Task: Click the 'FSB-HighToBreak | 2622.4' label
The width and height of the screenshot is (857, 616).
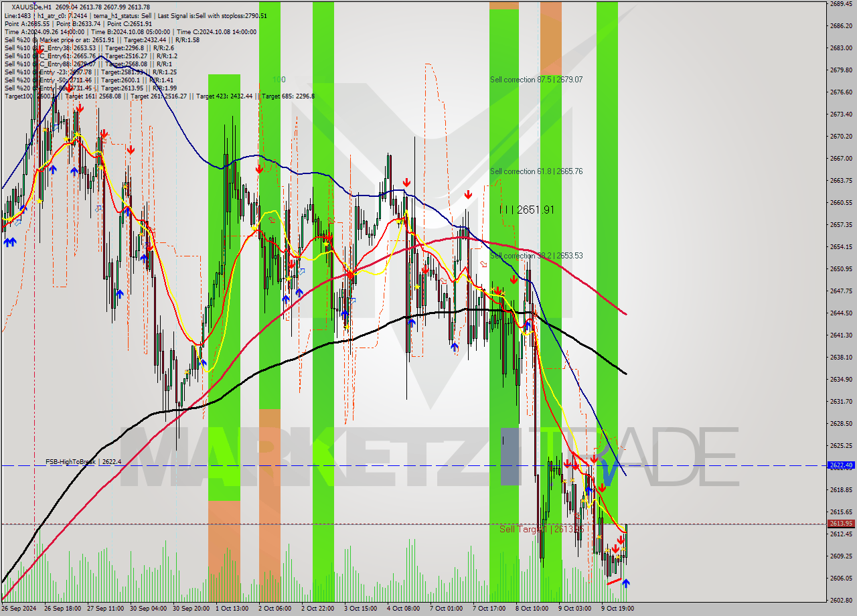Action: [83, 462]
